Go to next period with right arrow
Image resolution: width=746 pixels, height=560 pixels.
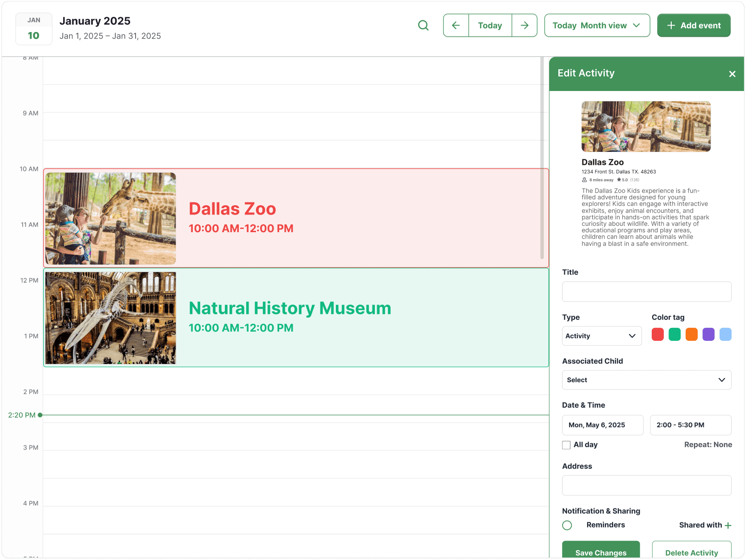point(524,26)
